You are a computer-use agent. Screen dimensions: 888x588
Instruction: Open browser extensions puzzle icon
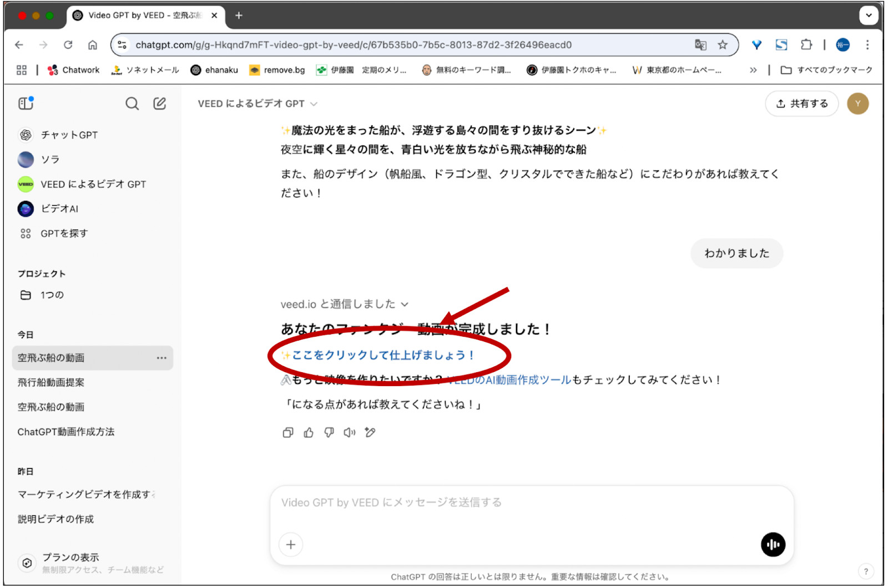pyautogui.click(x=806, y=45)
